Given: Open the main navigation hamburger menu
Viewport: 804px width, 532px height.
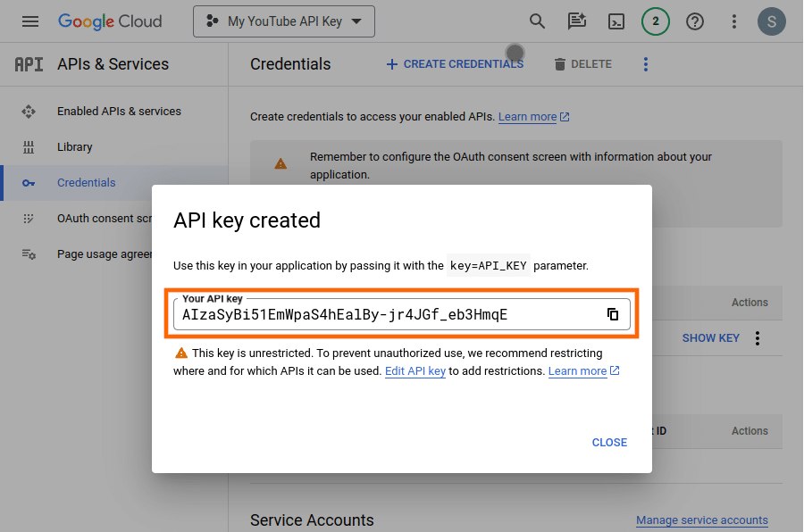Looking at the screenshot, I should (30, 21).
